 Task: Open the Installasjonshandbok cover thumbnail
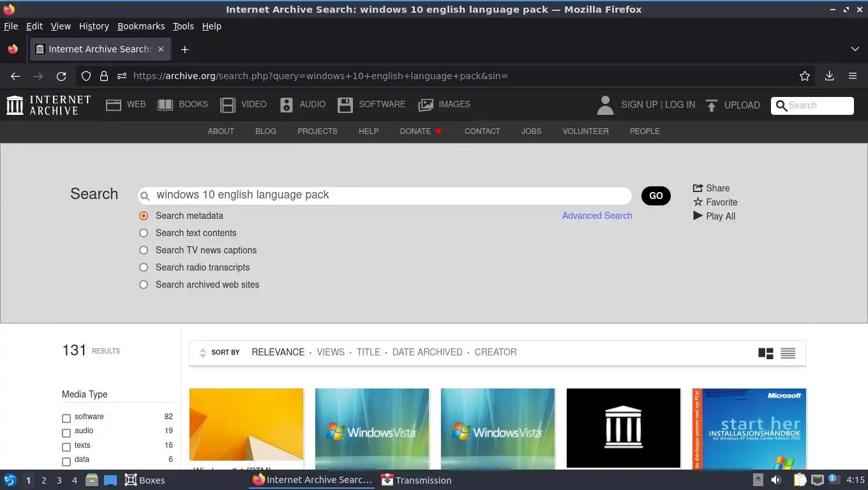(749, 428)
